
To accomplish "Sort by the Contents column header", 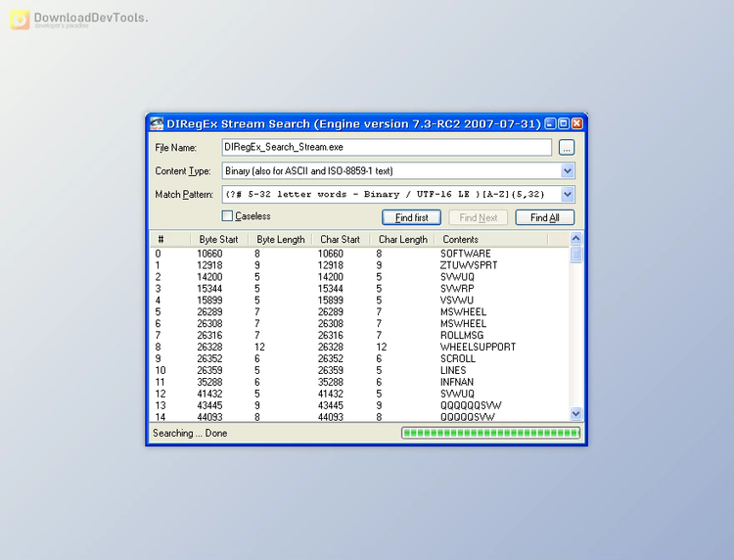I will tap(491, 239).
